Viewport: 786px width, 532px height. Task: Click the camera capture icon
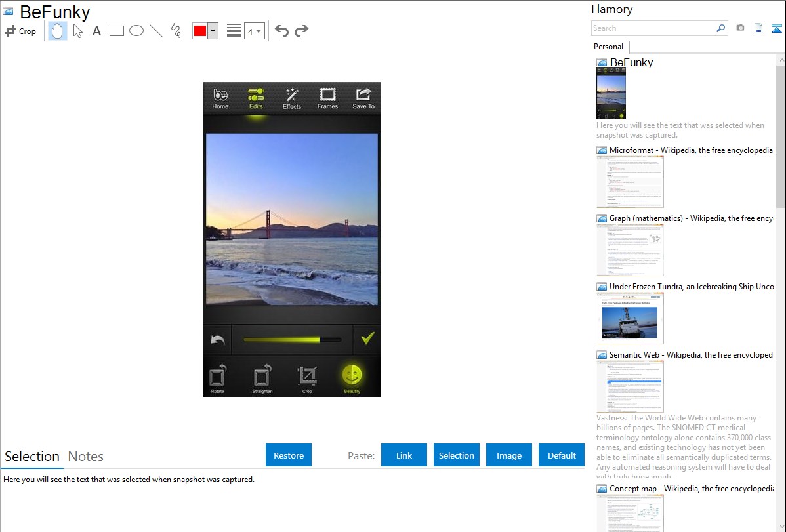tap(740, 28)
